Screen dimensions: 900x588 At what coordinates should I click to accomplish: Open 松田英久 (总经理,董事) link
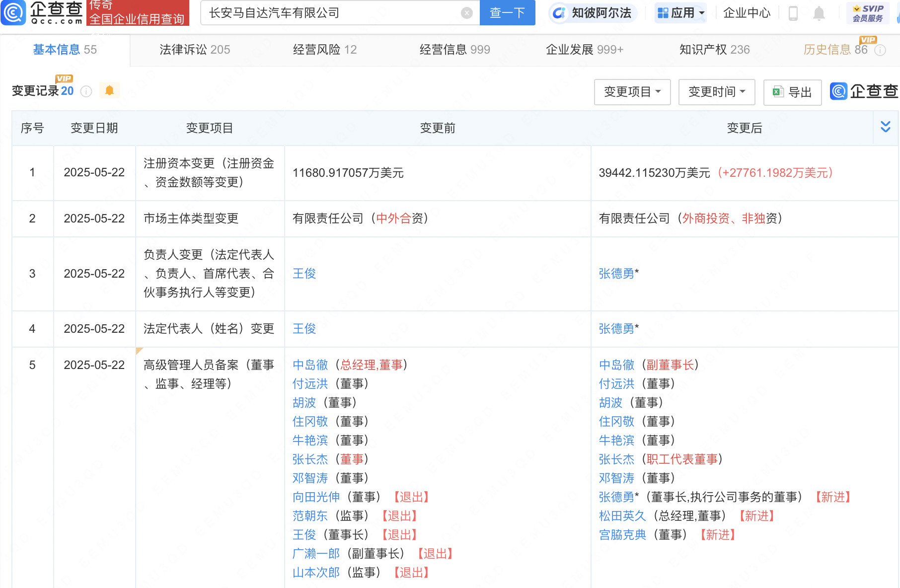click(623, 516)
